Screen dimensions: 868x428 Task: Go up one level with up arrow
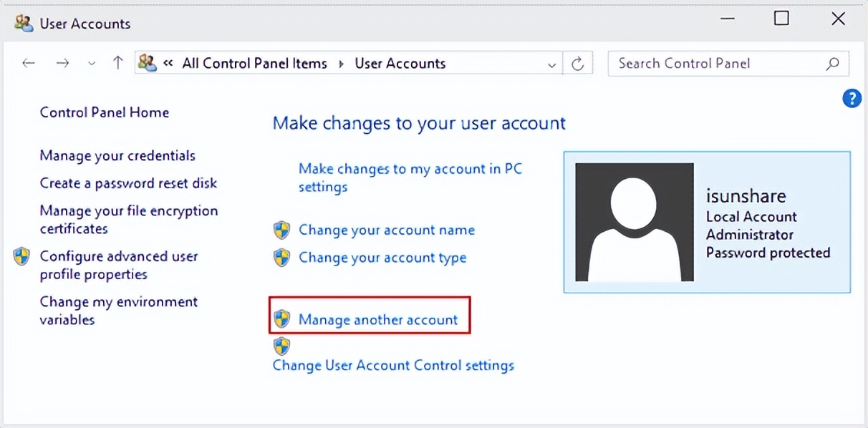[118, 64]
